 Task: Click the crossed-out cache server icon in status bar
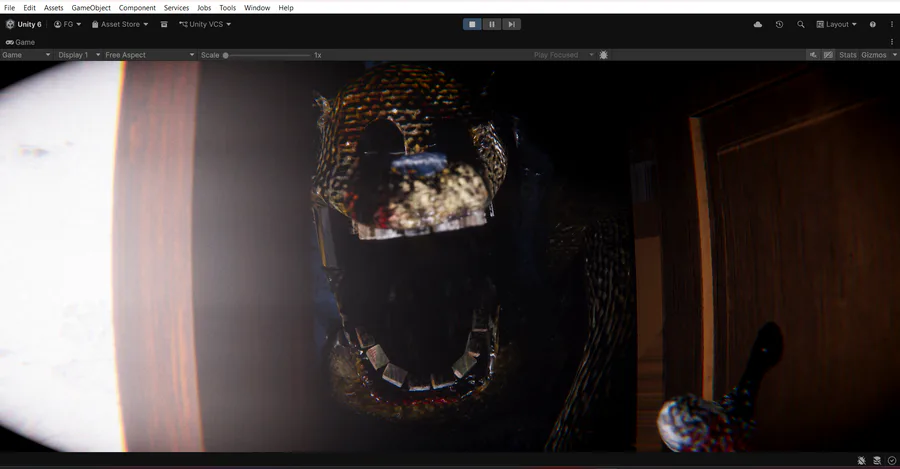[x=876, y=460]
